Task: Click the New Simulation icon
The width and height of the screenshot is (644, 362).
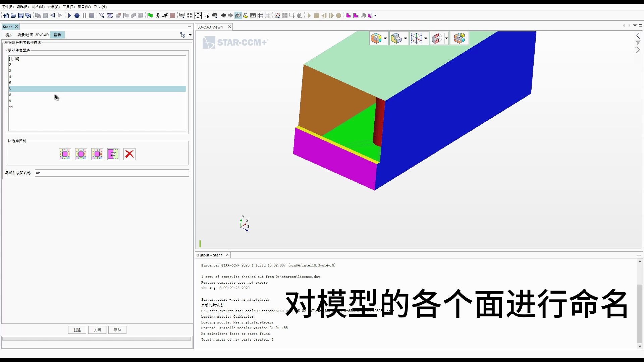Action: coord(6,15)
